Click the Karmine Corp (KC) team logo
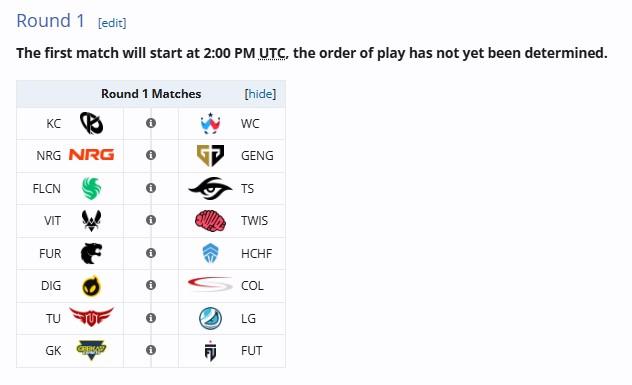Screen dimensions: 632x385 coord(91,123)
